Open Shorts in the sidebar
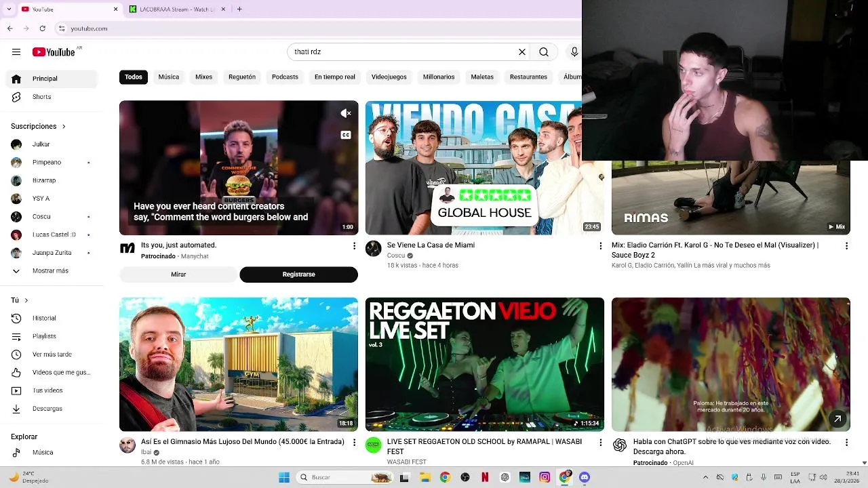 [x=53, y=97]
